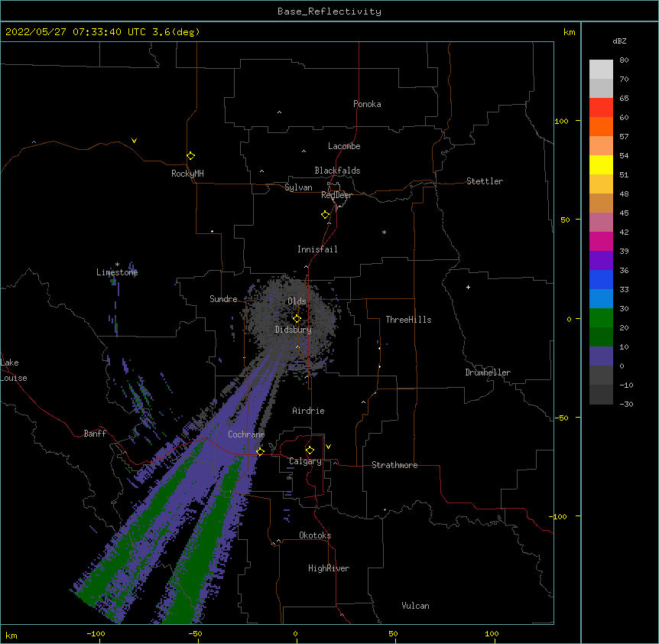Click the Lacombe city label
This screenshot has width=659, height=644.
pos(344,146)
